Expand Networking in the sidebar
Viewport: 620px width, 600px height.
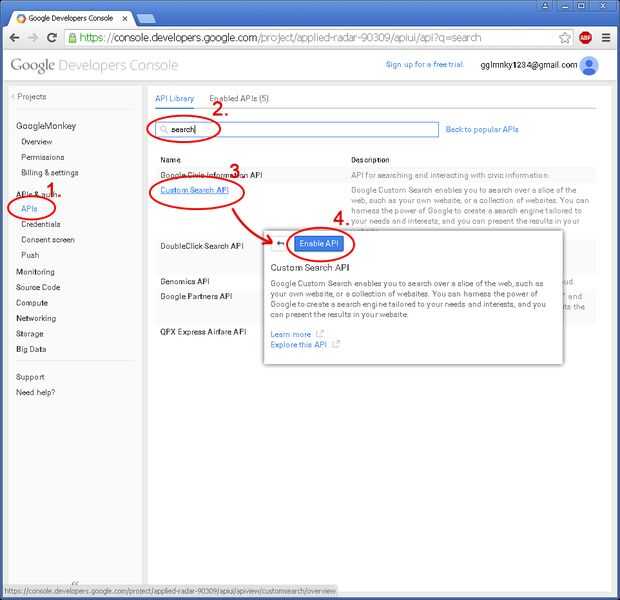(x=36, y=318)
